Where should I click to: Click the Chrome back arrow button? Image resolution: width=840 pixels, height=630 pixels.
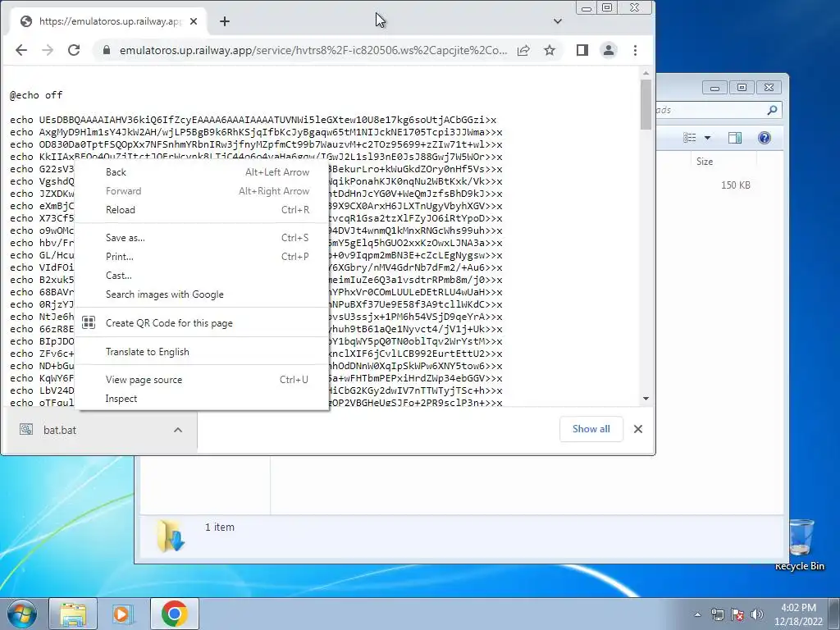click(21, 50)
